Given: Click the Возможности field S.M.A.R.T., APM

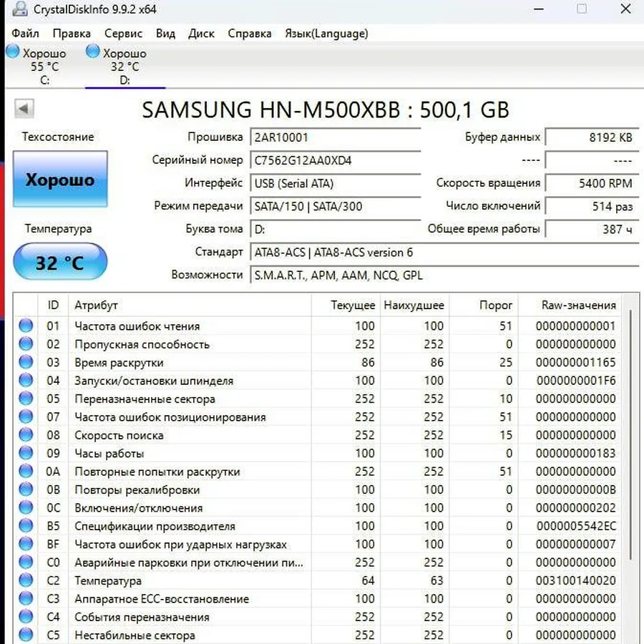Looking at the screenshot, I should click(x=444, y=275).
